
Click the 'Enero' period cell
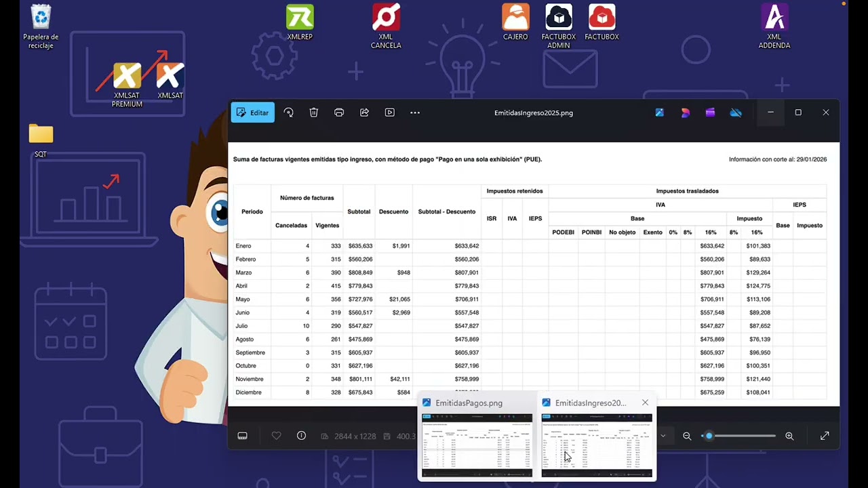(x=243, y=246)
